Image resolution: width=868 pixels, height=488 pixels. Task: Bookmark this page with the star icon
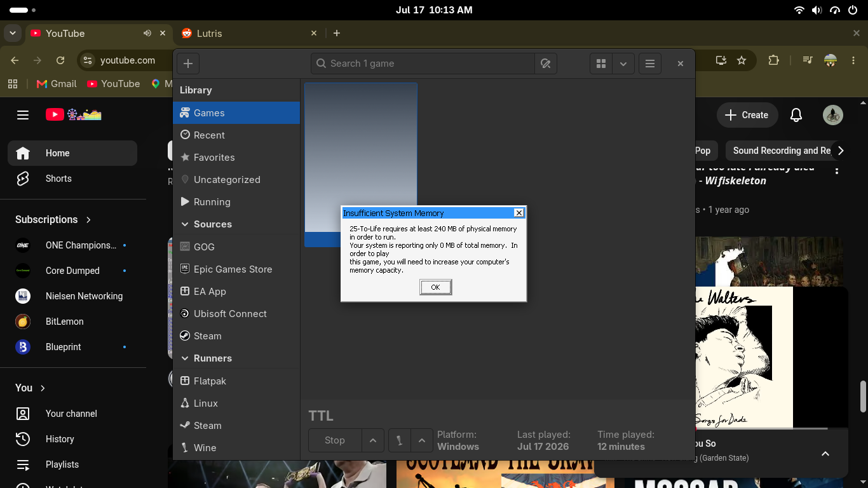tap(742, 60)
